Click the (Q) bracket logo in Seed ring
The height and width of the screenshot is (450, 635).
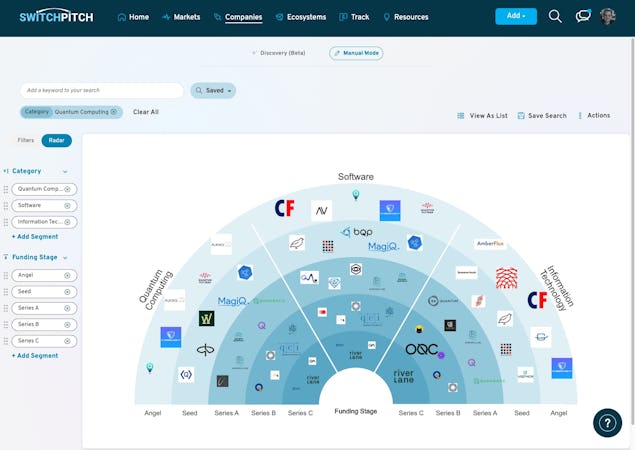[x=186, y=375]
